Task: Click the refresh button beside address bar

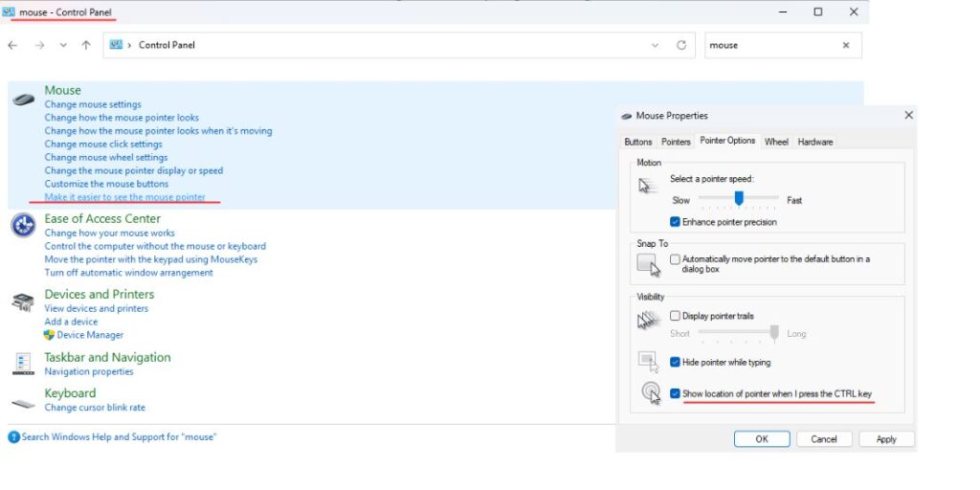Action: (681, 45)
